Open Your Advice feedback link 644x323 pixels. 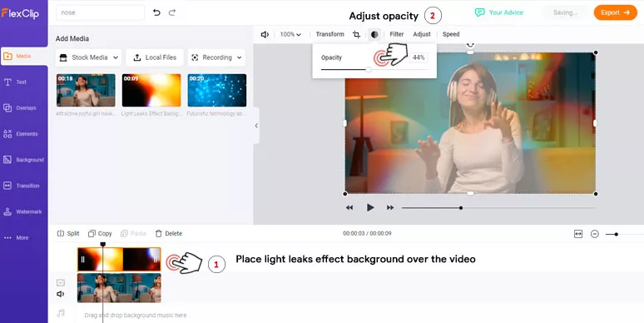coord(499,12)
